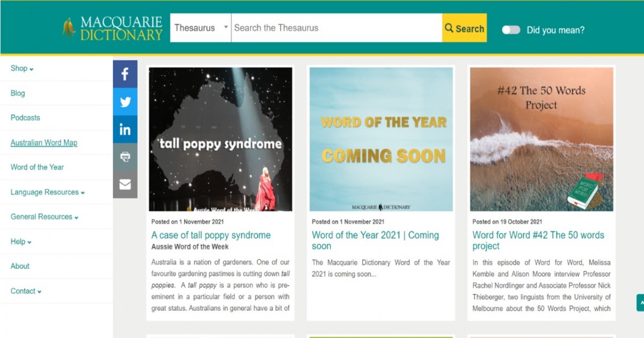Click the scroll-to-top arrow button
Viewport: 644px width, 338px height.
(x=640, y=303)
